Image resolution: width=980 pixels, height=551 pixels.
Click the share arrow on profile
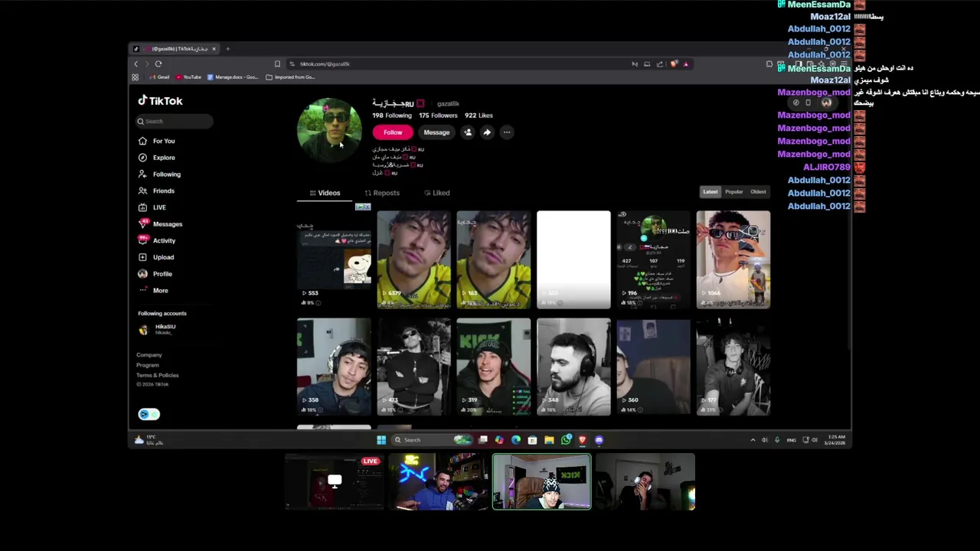[x=487, y=132]
